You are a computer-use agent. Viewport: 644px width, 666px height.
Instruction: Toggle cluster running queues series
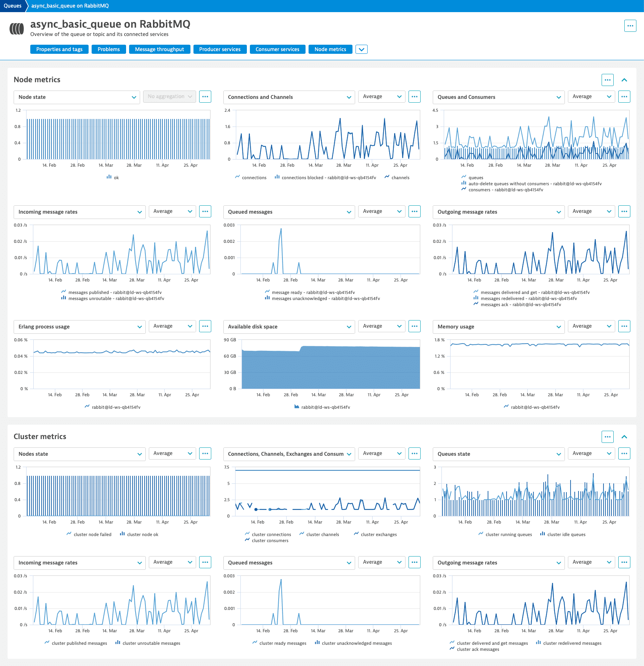point(505,534)
